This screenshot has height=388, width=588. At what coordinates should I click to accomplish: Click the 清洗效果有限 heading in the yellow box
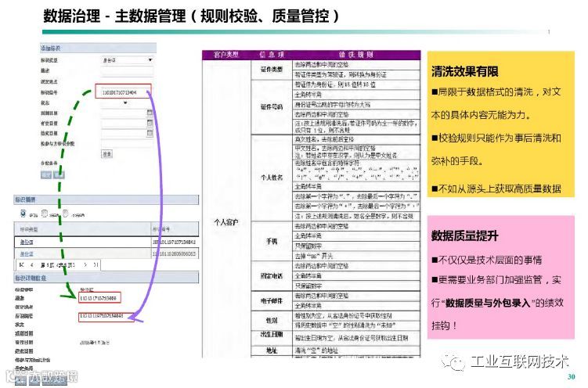point(464,71)
